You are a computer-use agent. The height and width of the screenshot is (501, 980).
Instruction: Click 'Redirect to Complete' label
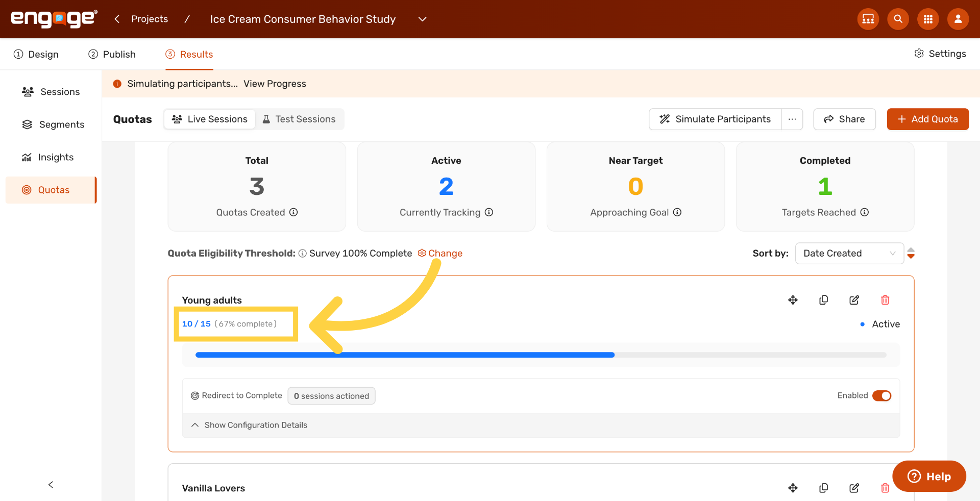coord(242,395)
